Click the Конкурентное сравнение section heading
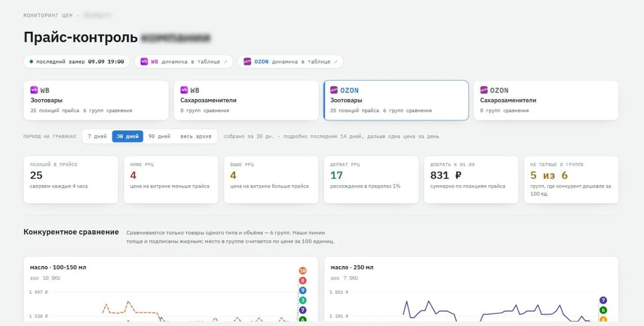This screenshot has width=644, height=326. point(71,232)
